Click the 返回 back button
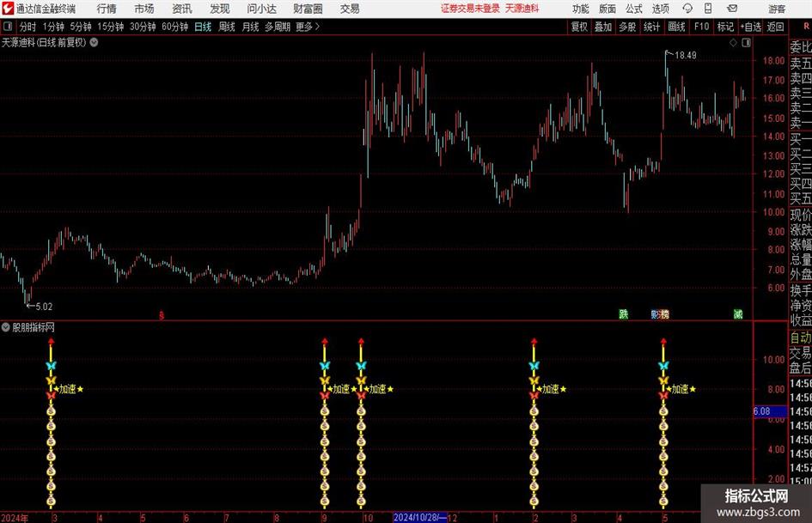Image resolution: width=812 pixels, height=523 pixels. (775, 27)
